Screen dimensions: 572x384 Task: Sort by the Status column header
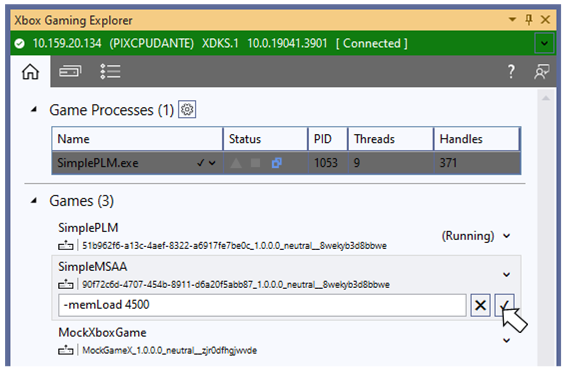266,139
